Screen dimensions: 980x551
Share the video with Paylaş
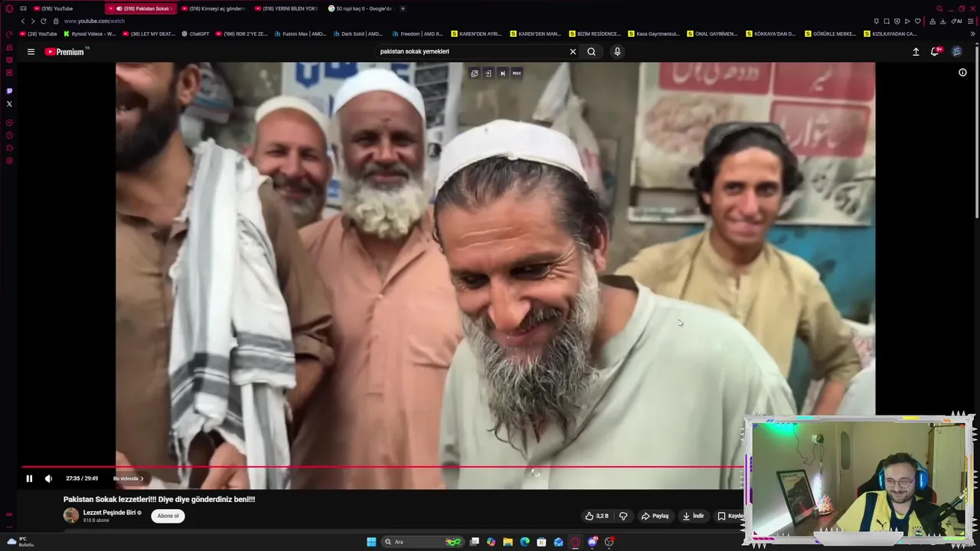point(655,516)
